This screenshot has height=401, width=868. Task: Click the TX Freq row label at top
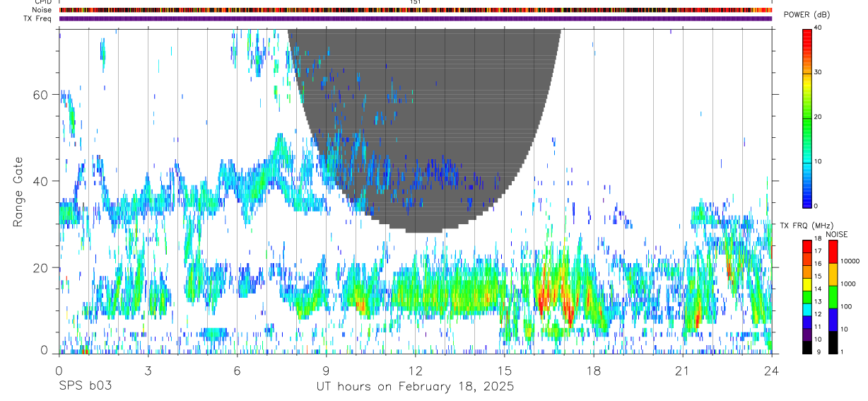[x=37, y=18]
